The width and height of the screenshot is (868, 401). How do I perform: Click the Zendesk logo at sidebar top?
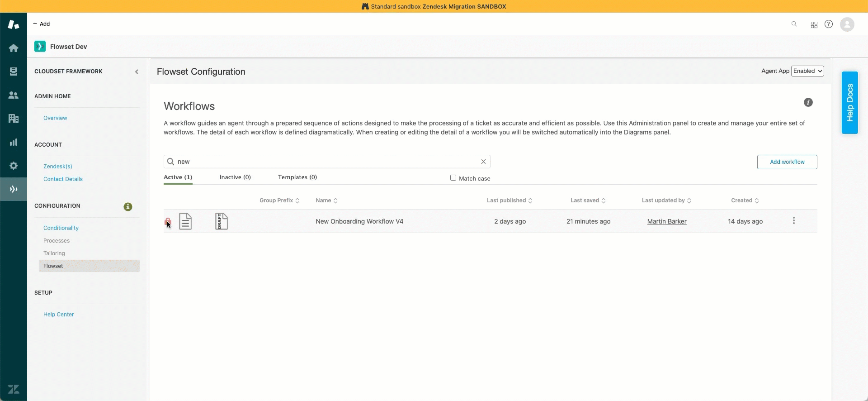pos(14,24)
